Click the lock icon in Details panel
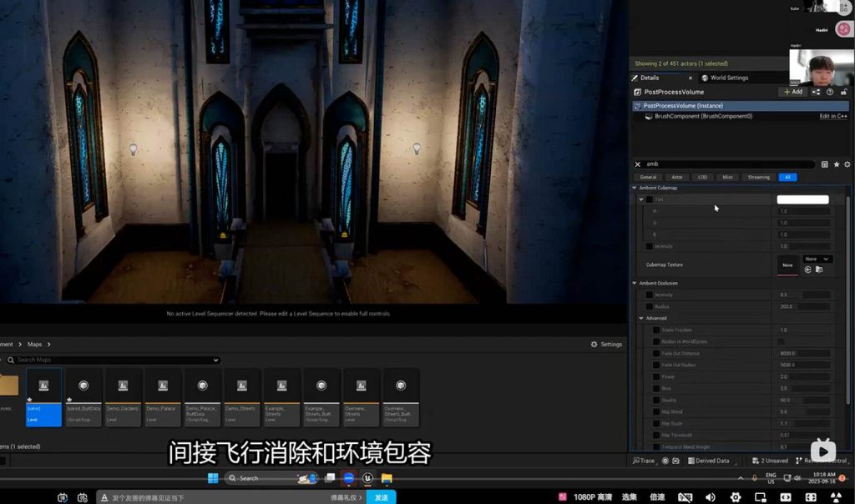Viewport: 855px width, 504px height. (x=845, y=92)
